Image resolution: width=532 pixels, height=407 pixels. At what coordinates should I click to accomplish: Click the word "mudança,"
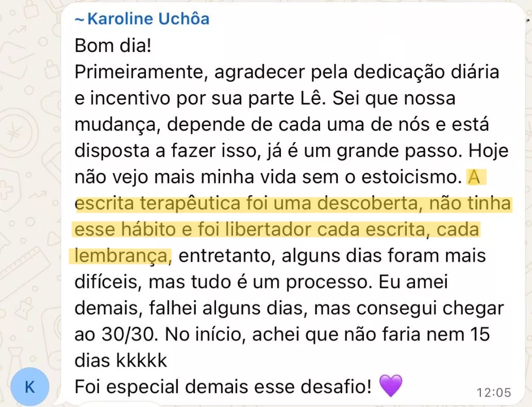(x=114, y=125)
